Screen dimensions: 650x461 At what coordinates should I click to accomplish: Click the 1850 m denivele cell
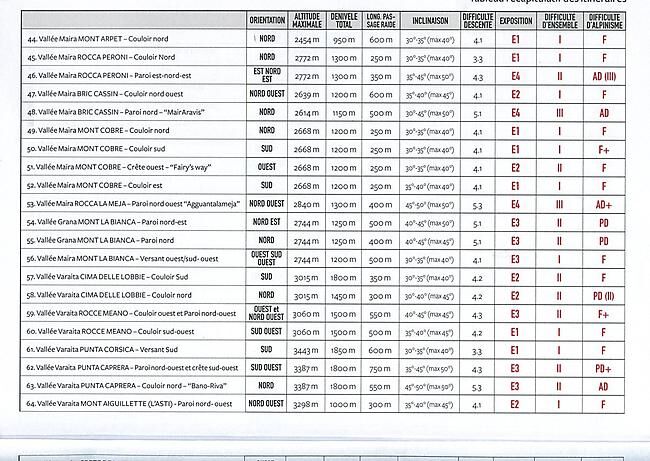pos(343,351)
